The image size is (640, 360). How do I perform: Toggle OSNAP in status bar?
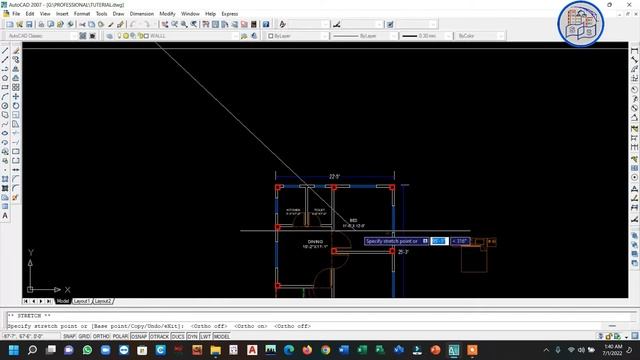click(139, 336)
